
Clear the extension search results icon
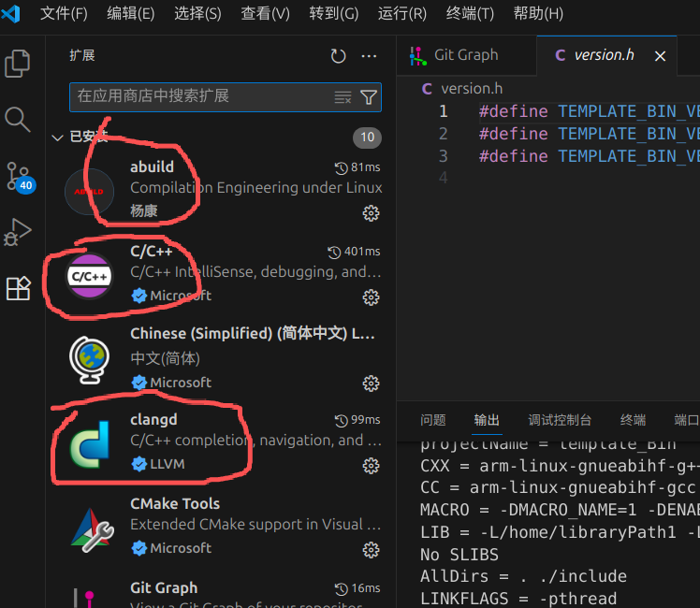pyautogui.click(x=343, y=96)
